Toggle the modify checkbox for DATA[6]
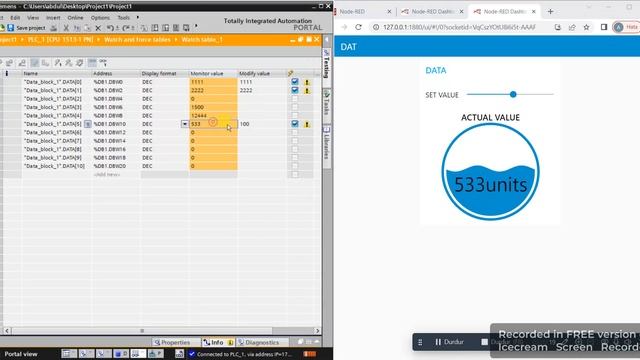Image resolution: width=640 pixels, height=360 pixels. 295,132
